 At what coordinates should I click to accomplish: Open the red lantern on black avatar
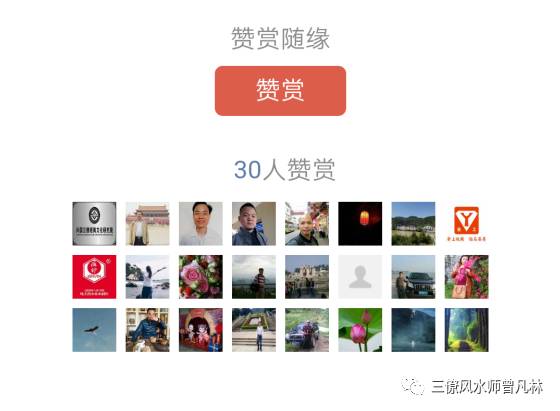click(360, 224)
